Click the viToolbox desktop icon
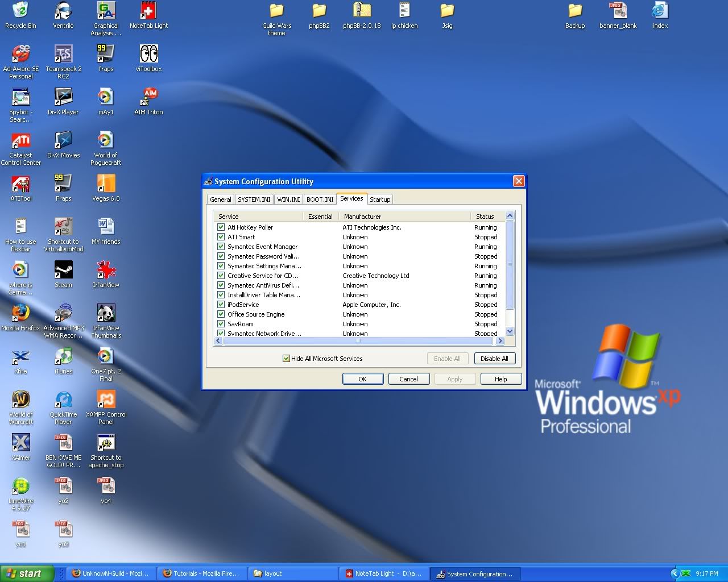Image resolution: width=728 pixels, height=582 pixels. [148, 59]
